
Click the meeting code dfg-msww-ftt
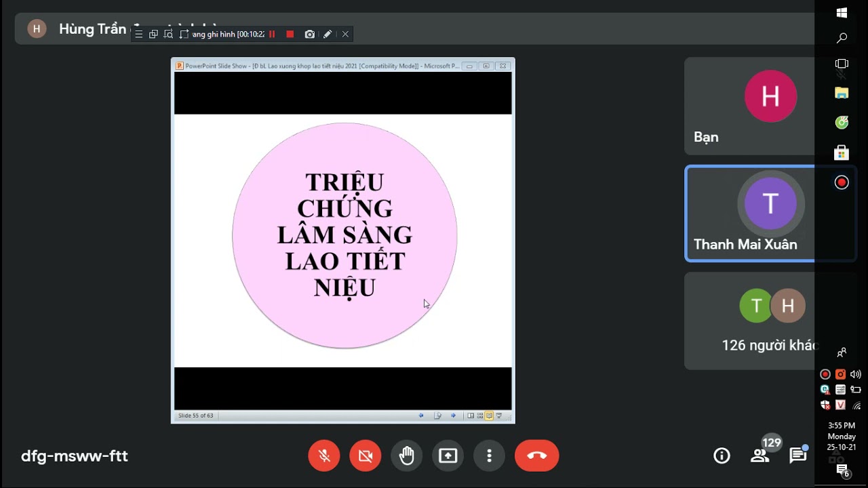pyautogui.click(x=75, y=456)
